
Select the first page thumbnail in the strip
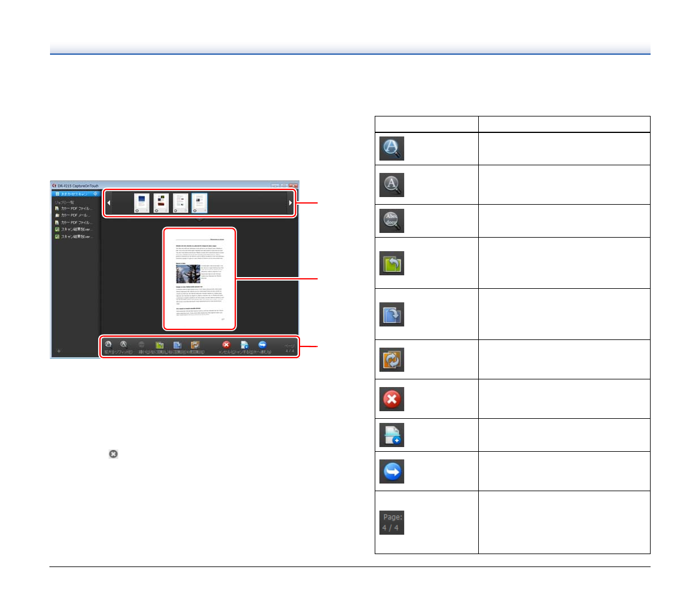141,203
